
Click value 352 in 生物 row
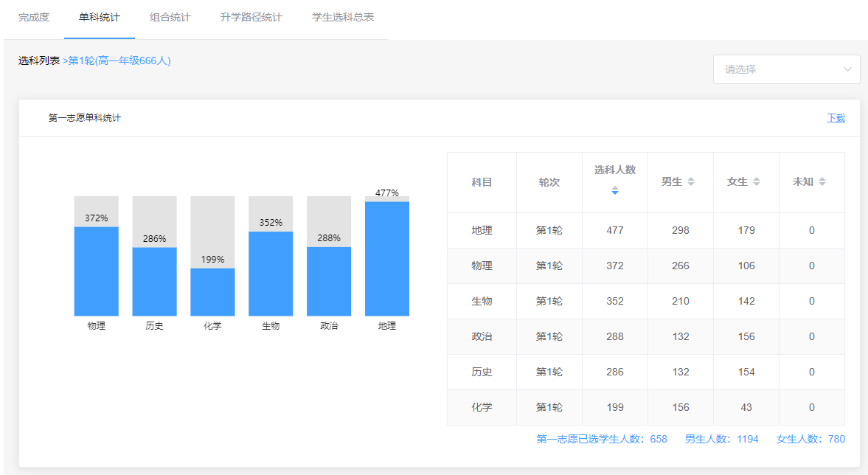pyautogui.click(x=615, y=301)
